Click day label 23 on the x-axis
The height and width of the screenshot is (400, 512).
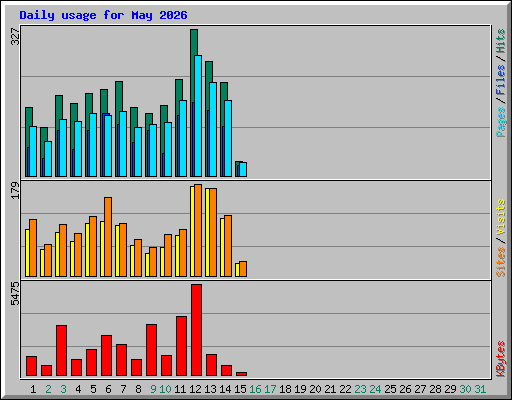point(360,389)
